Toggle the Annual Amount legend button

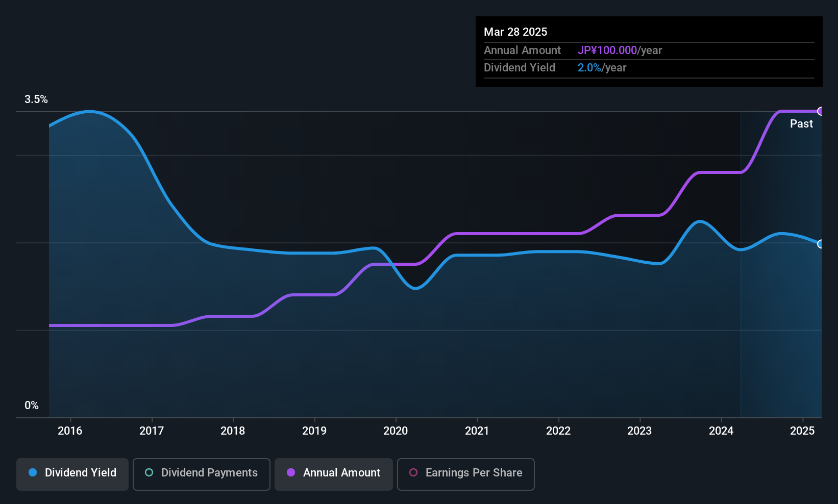tap(334, 473)
